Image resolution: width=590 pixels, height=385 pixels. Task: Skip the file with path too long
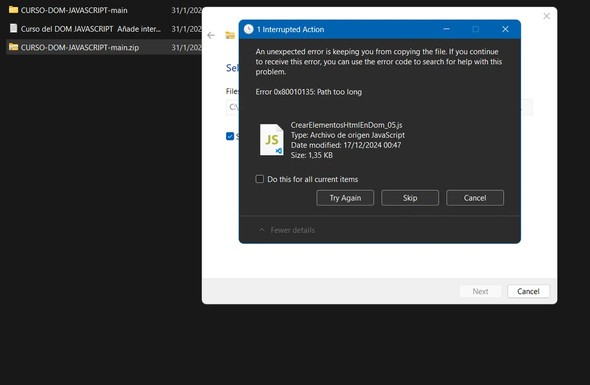410,198
